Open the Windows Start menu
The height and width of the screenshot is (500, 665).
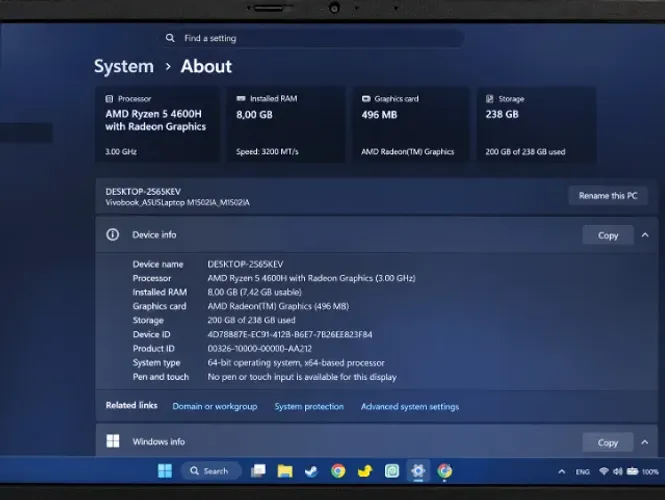tap(165, 471)
